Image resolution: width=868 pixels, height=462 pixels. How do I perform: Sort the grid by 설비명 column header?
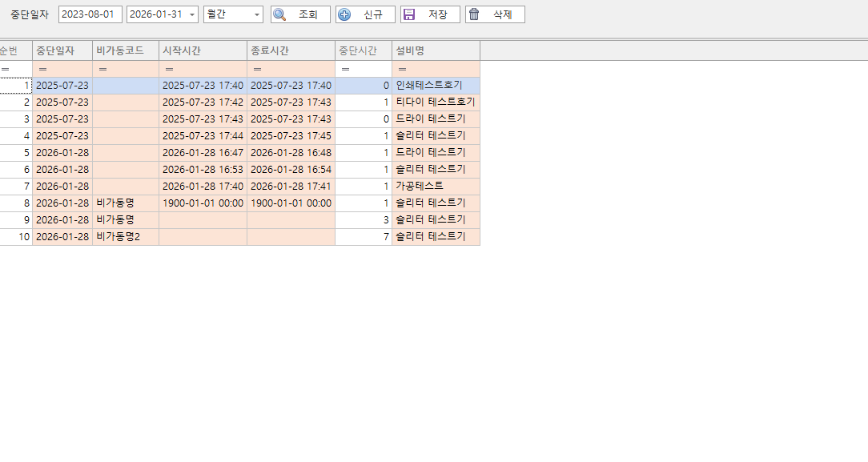tap(436, 50)
